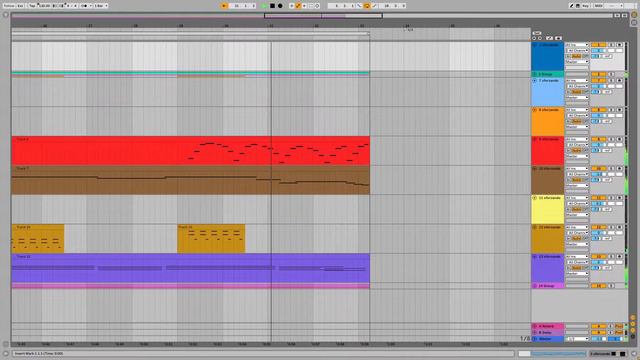Select the brown clip on track 10
The height and width of the screenshot is (360, 640).
(191, 180)
